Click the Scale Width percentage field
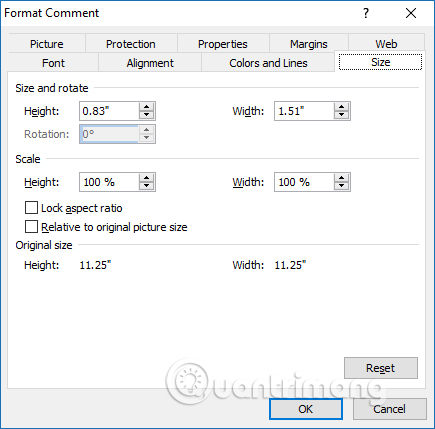The image size is (435, 429). pyautogui.click(x=304, y=182)
